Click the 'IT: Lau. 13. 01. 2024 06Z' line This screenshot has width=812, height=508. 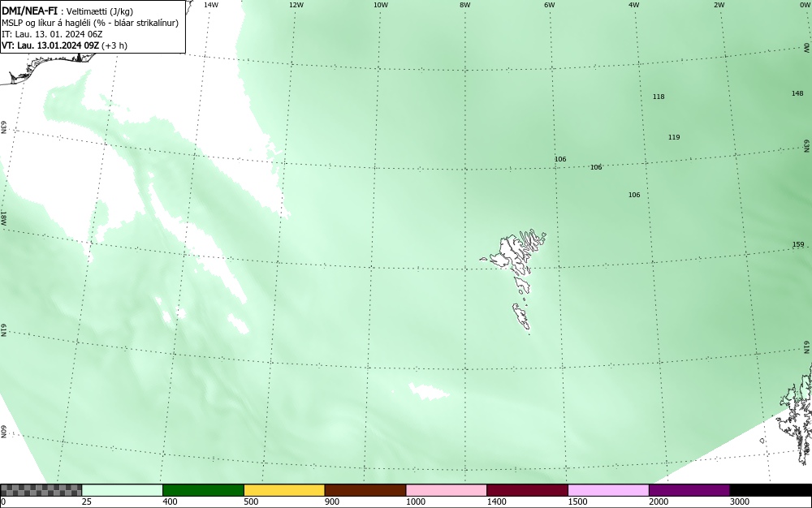52,34
